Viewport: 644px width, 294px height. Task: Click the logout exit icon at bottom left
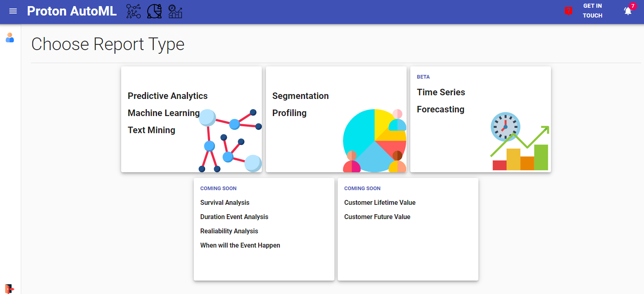(9, 289)
